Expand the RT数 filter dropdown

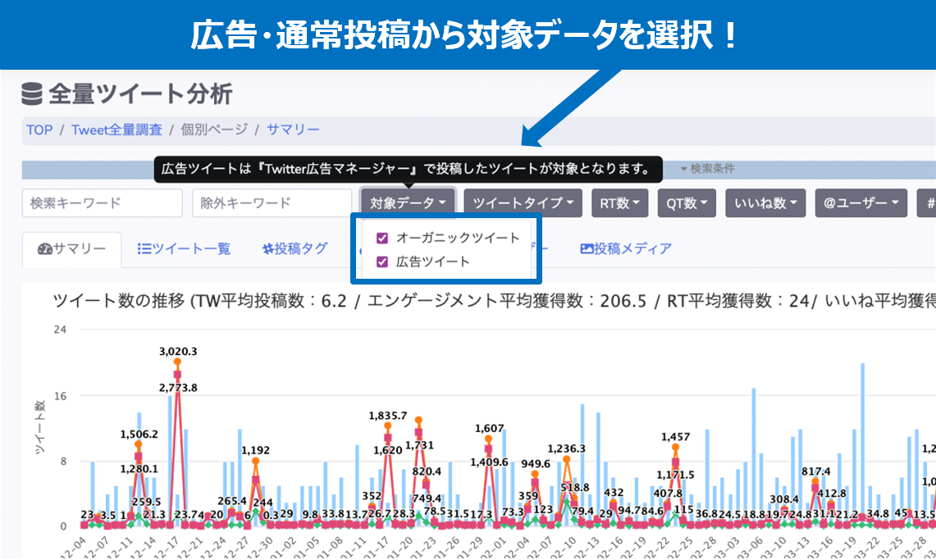pos(619,203)
